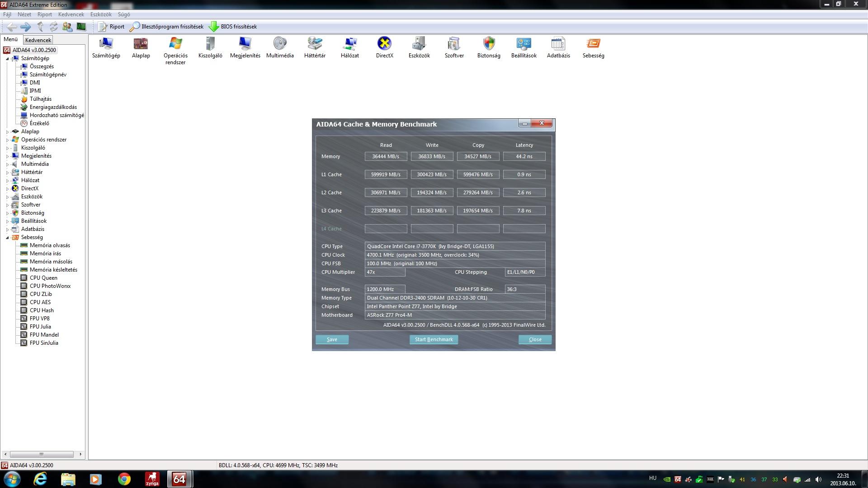This screenshot has height=488, width=868.
Task: Click BIOS frissítések in toolbar
Action: (233, 27)
